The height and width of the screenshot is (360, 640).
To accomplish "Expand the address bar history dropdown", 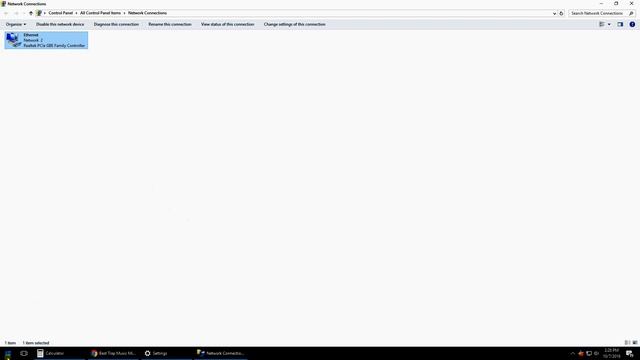I will point(554,13).
